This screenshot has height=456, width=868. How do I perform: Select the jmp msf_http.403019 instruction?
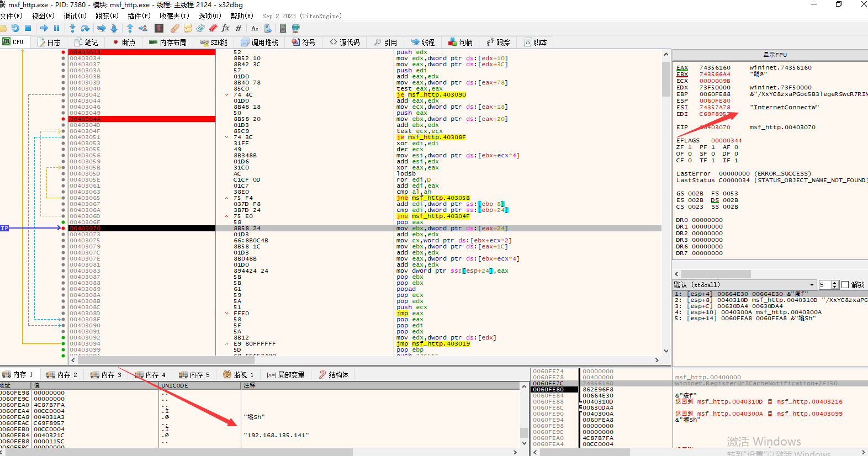pyautogui.click(x=433, y=344)
